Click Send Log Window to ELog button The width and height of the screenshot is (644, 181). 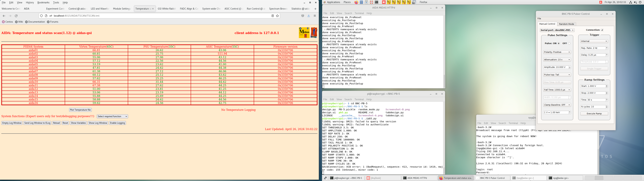pos(37,123)
